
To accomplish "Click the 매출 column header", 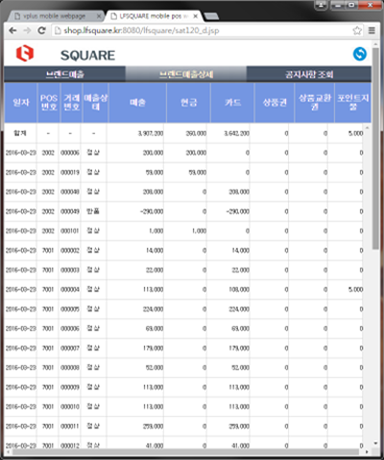I will click(x=137, y=102).
